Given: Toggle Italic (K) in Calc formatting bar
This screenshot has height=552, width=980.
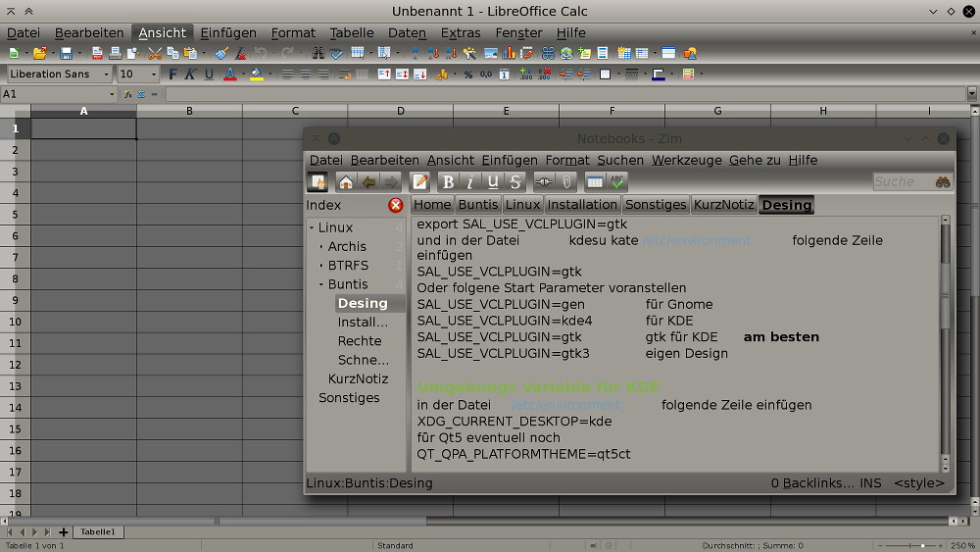Looking at the screenshot, I should 190,75.
